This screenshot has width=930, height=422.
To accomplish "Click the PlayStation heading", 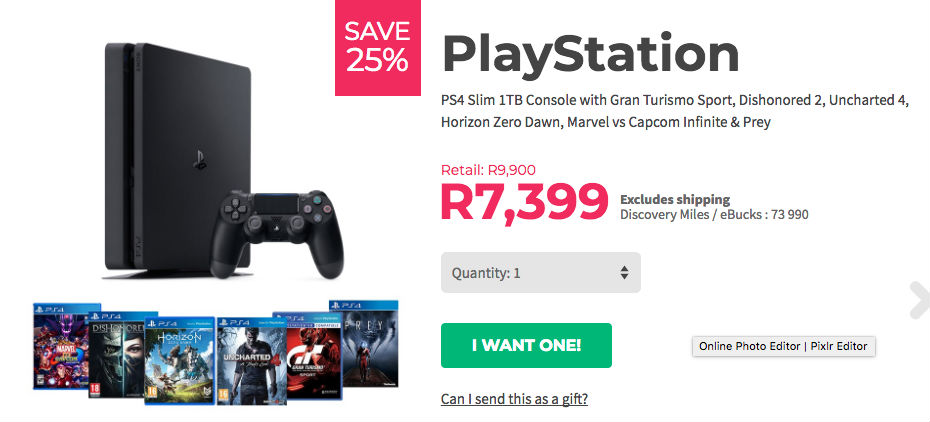I will click(590, 55).
